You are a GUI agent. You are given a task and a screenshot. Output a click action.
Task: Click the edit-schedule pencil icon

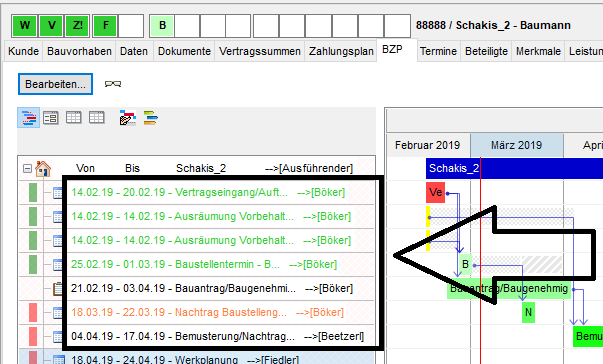(128, 118)
